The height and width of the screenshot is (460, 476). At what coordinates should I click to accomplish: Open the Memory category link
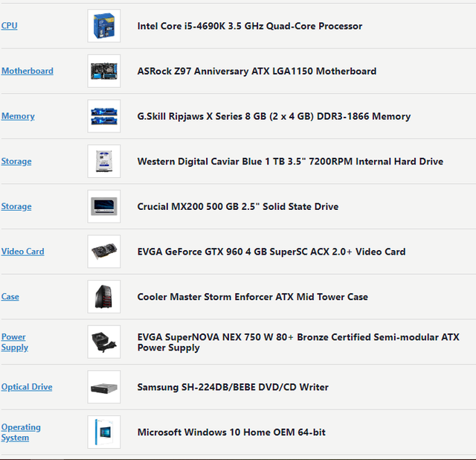coord(18,116)
